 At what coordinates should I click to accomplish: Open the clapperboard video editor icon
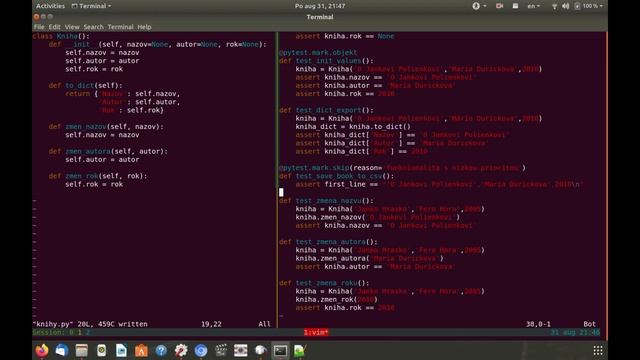[221, 350]
